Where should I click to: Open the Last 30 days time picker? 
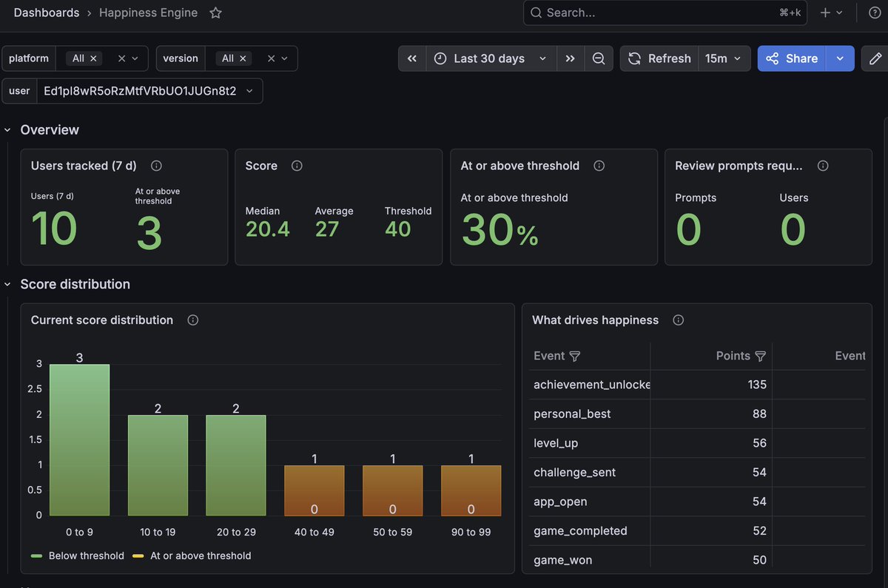(491, 58)
